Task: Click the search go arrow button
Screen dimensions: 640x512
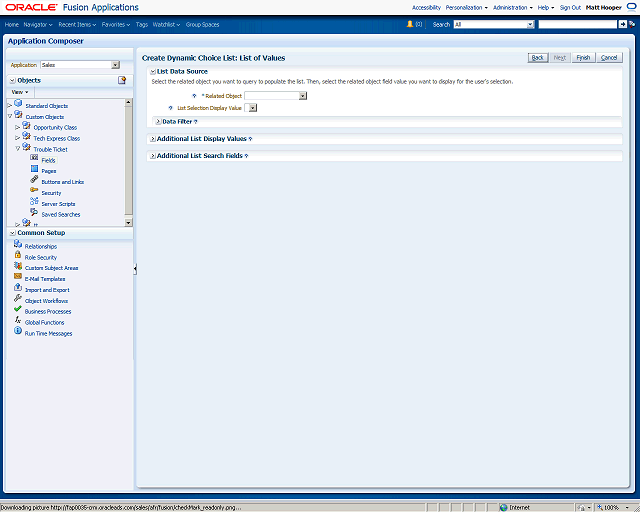Action: [622, 24]
